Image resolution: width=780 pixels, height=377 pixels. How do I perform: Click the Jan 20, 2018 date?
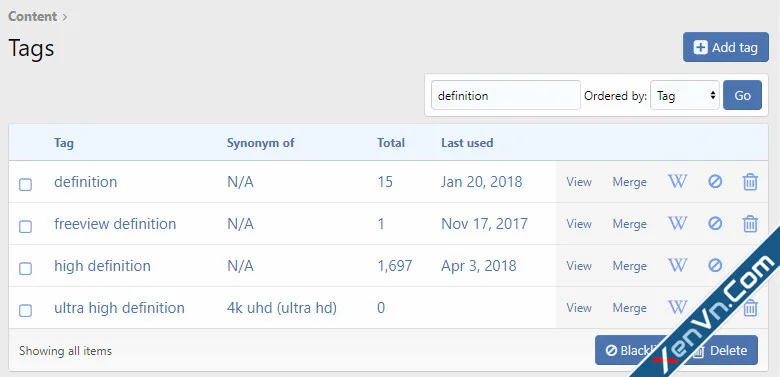point(482,182)
